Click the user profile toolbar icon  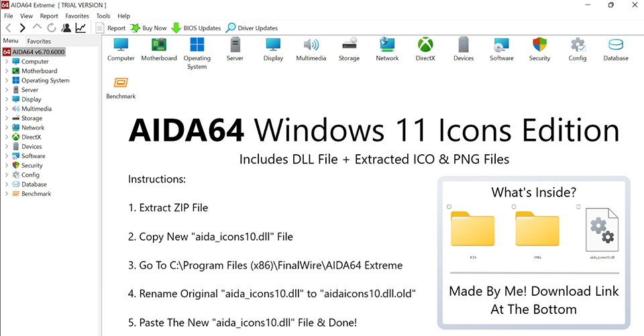(66, 28)
